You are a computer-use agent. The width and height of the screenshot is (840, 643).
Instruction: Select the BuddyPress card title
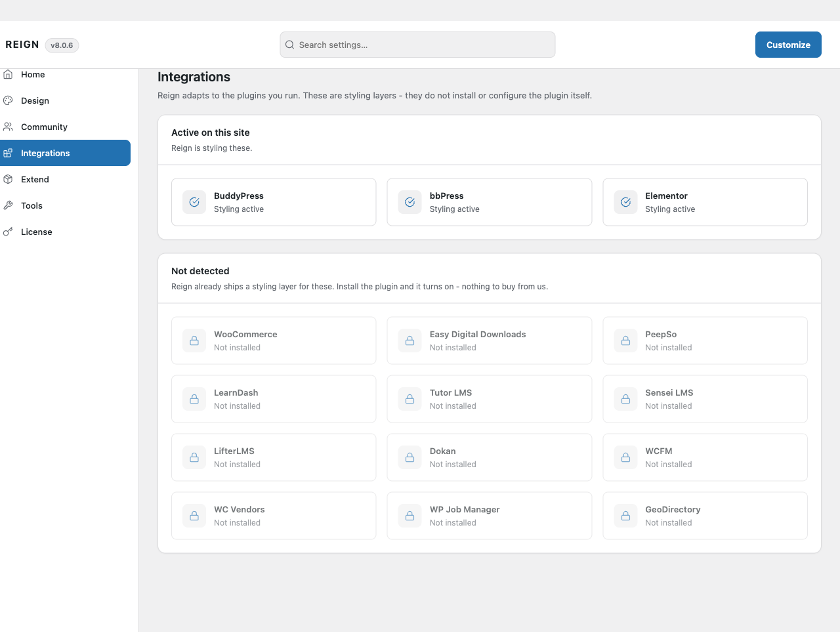(239, 196)
